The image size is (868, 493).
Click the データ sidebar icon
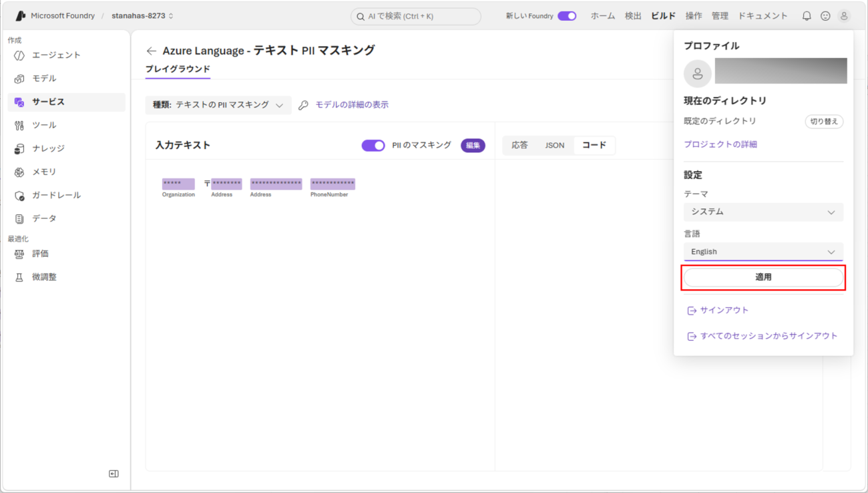[19, 219]
